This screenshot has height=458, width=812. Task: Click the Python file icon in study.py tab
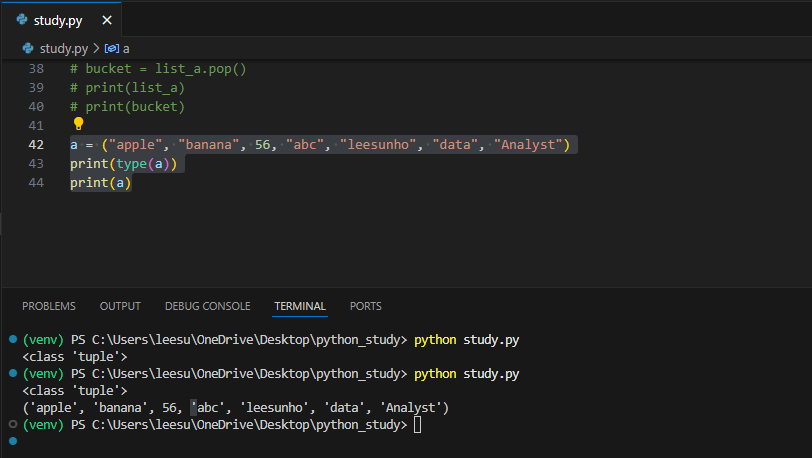(22, 20)
